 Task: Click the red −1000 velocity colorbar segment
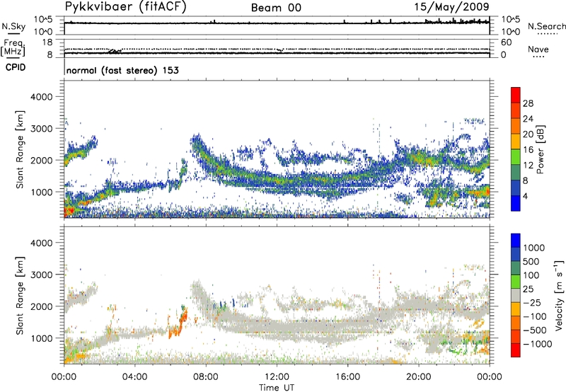tap(516, 350)
